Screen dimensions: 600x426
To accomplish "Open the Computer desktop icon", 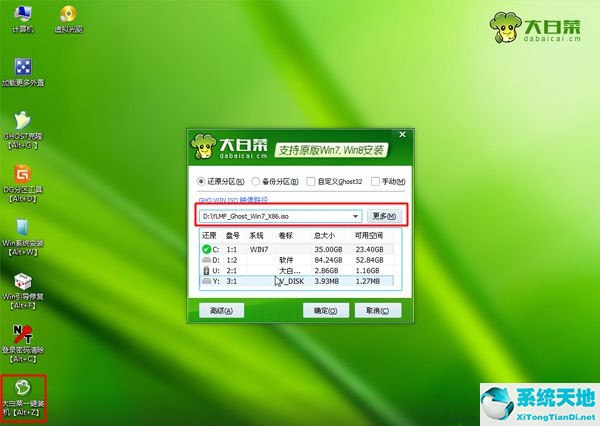I will (x=23, y=19).
